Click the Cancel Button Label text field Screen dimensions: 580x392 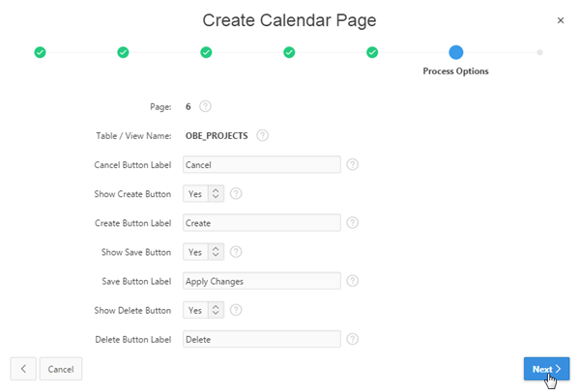[261, 165]
